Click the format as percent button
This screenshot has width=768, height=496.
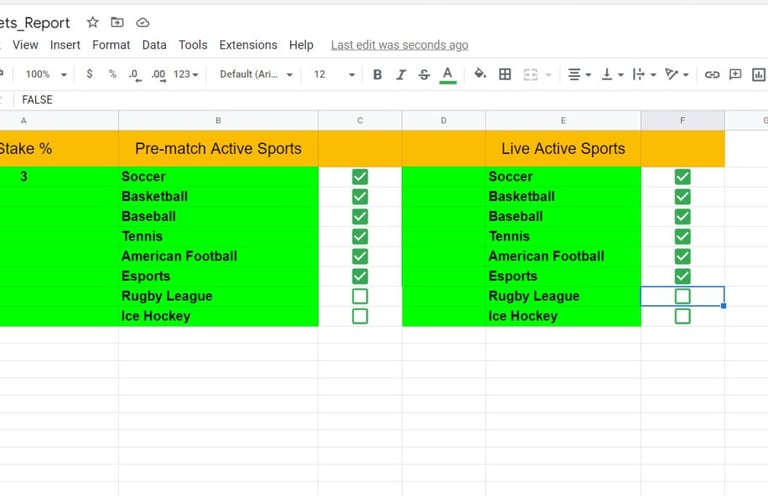113,74
